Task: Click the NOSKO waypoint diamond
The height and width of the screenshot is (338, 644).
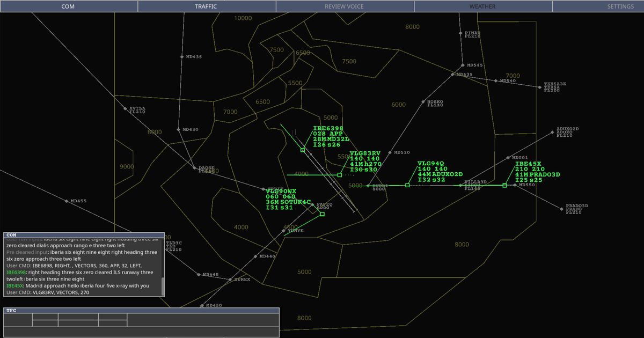Action: [423, 102]
